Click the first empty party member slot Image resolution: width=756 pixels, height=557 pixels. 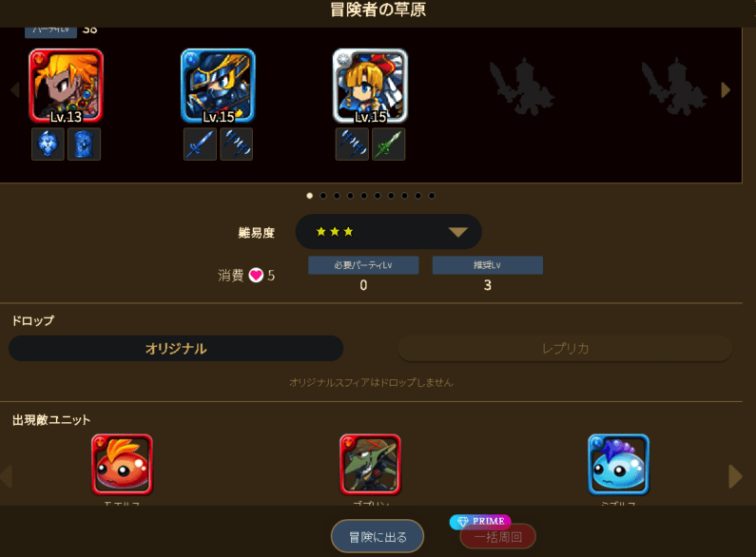click(x=522, y=86)
